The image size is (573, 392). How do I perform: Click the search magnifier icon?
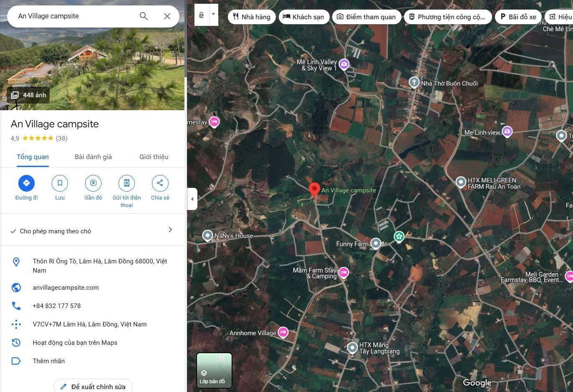pyautogui.click(x=144, y=16)
